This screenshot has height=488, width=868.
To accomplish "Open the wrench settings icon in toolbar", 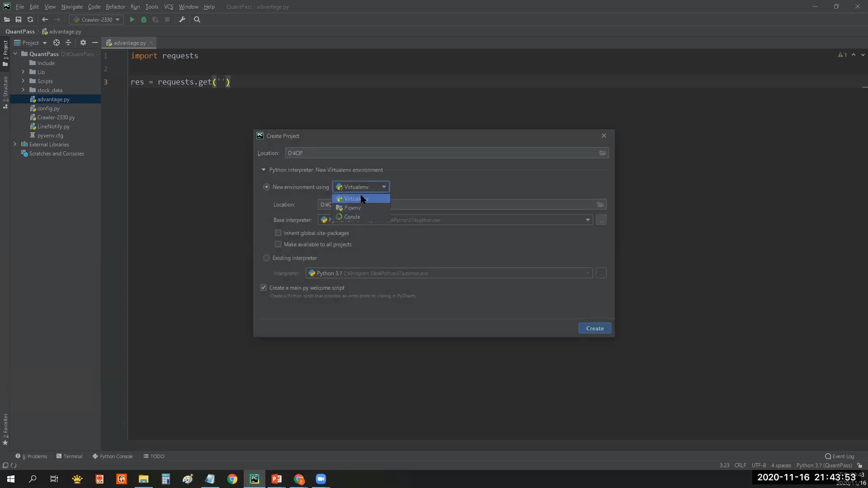I will tap(182, 19).
